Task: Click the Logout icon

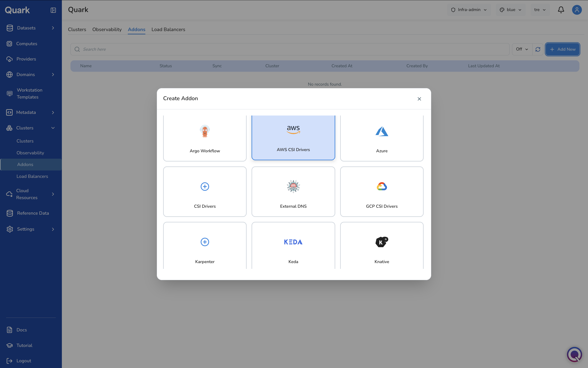Action: 9,361
